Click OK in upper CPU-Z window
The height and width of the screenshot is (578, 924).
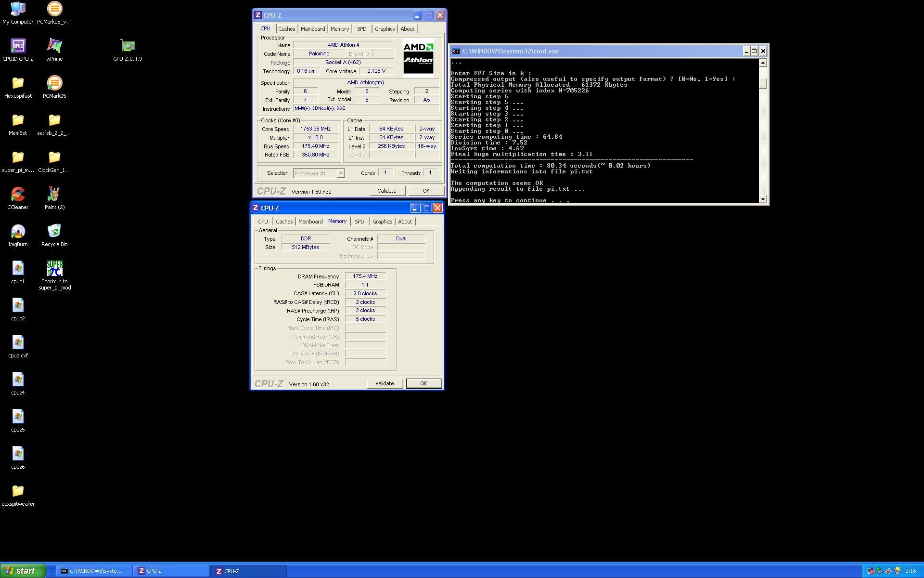click(x=426, y=191)
